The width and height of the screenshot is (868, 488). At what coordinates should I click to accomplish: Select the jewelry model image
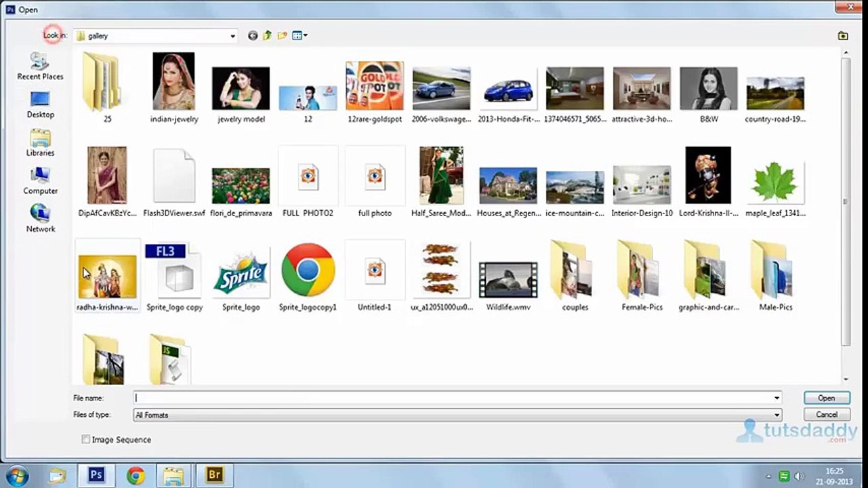click(x=241, y=88)
